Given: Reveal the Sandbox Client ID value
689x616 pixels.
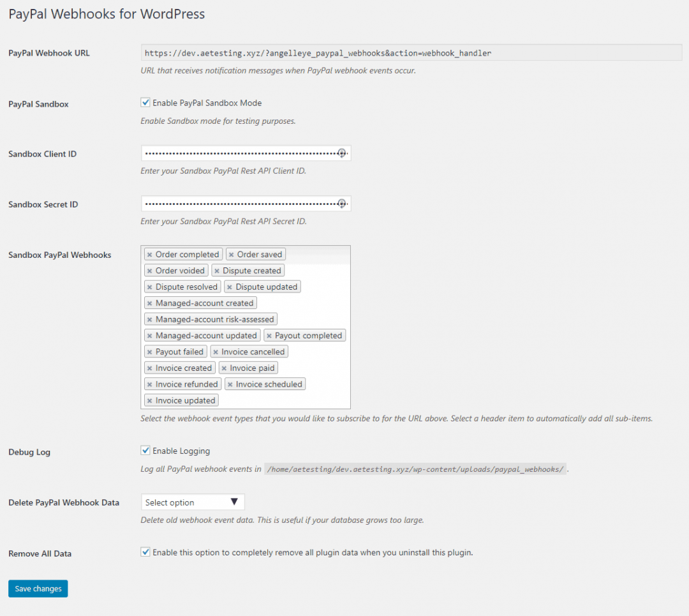Looking at the screenshot, I should (343, 153).
